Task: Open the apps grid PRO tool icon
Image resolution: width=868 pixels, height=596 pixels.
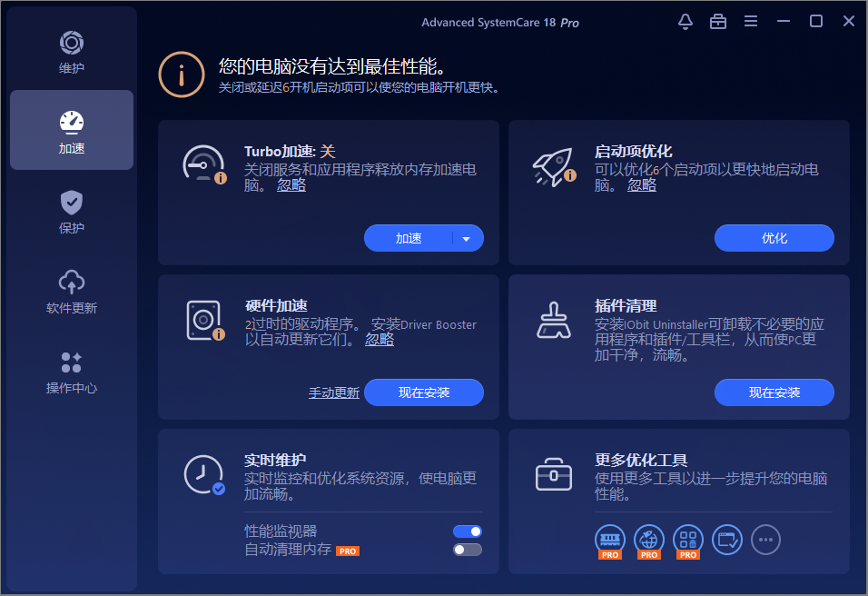Action: pos(688,540)
